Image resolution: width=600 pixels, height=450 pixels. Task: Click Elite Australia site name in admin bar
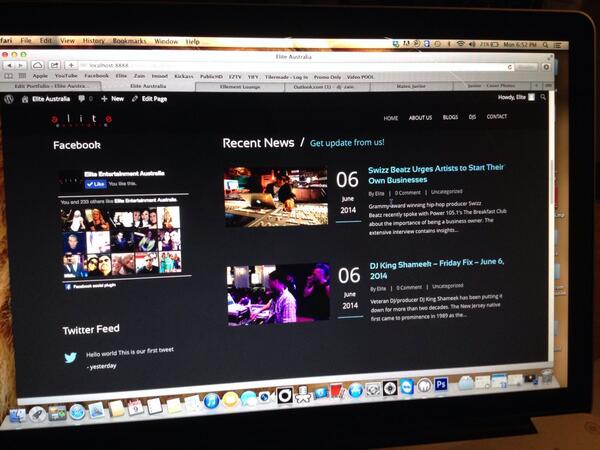46,99
